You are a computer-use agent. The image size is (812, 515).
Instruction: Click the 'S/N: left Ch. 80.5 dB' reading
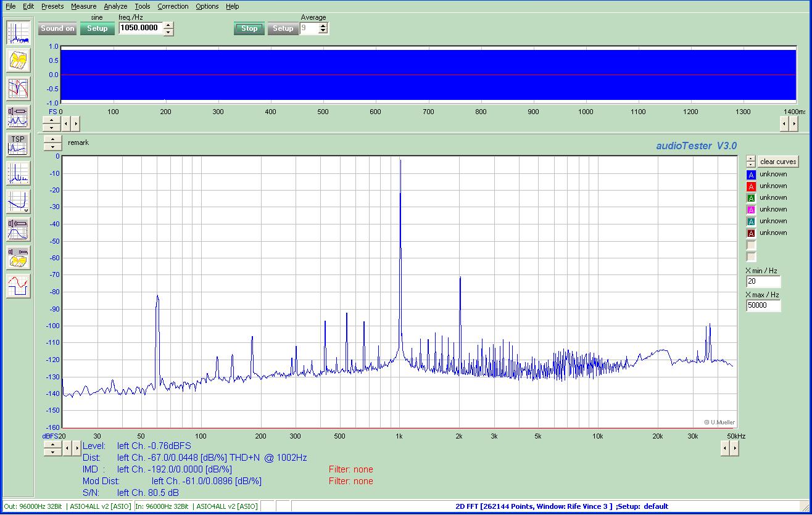131,493
